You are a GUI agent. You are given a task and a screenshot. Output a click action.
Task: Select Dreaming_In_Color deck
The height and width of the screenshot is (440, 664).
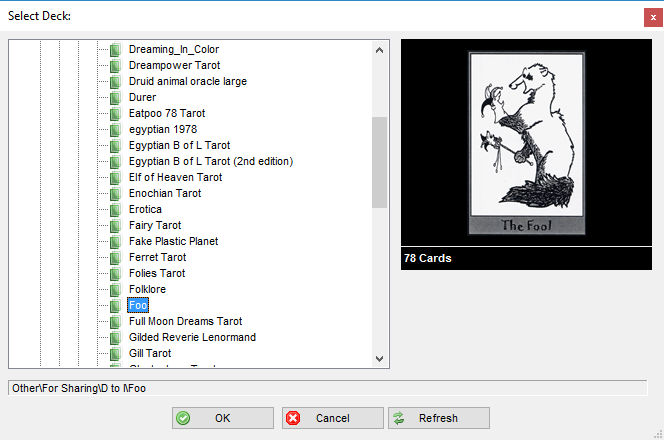tap(173, 49)
